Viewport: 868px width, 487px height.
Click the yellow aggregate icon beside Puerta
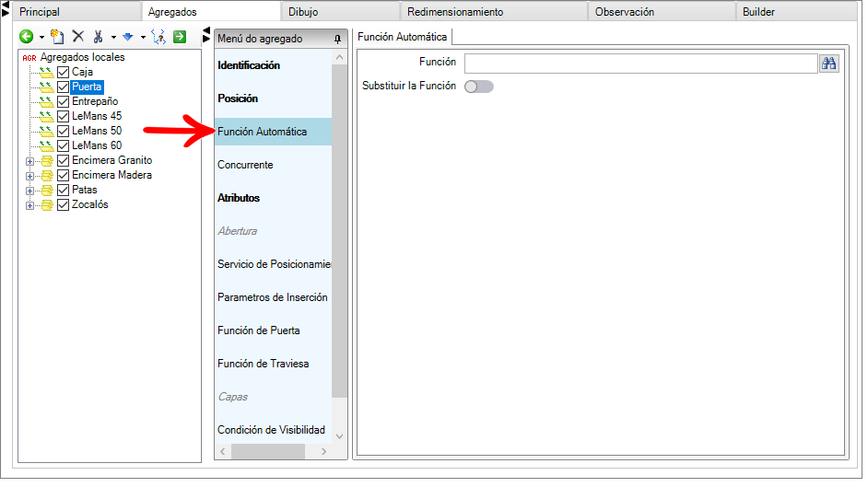tap(46, 87)
